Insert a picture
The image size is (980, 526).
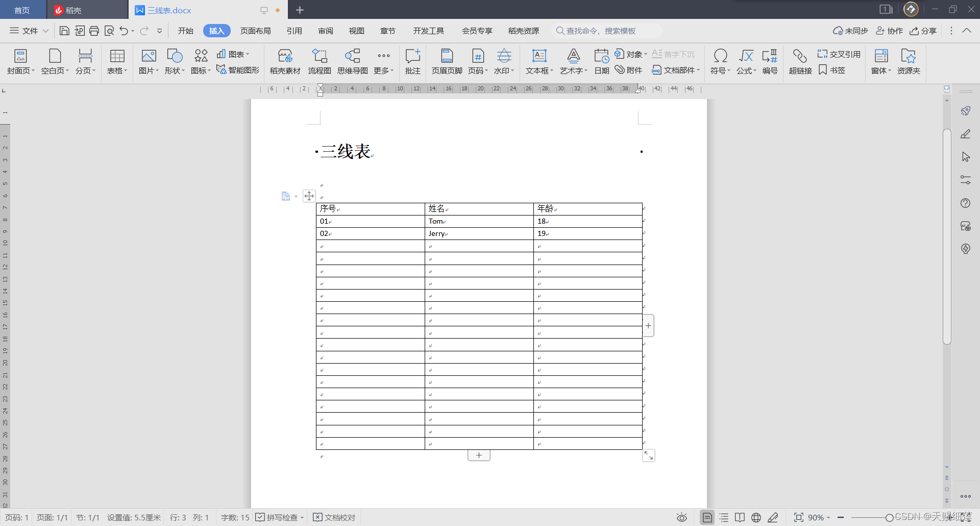149,62
